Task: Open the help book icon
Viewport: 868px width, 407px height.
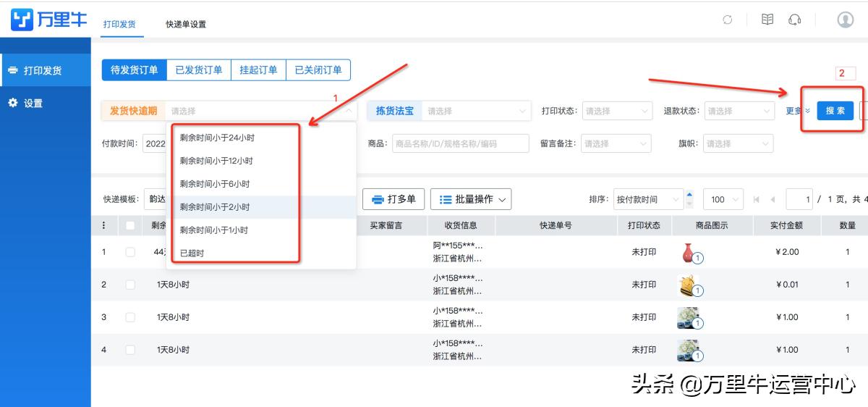Action: (x=767, y=20)
